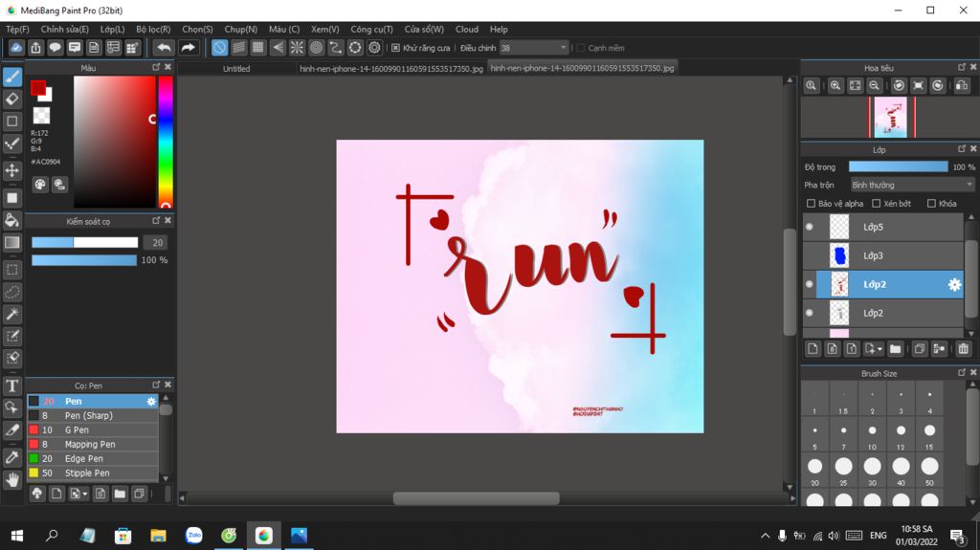The image size is (980, 550).
Task: Check the Bảo vệ alpha option
Action: pyautogui.click(x=812, y=203)
